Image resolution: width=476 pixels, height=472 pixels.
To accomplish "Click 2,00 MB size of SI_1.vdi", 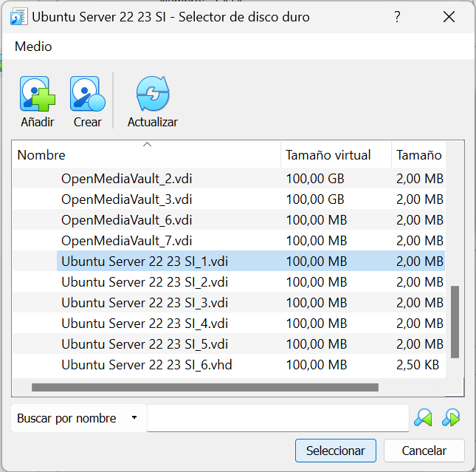I will pyautogui.click(x=420, y=261).
